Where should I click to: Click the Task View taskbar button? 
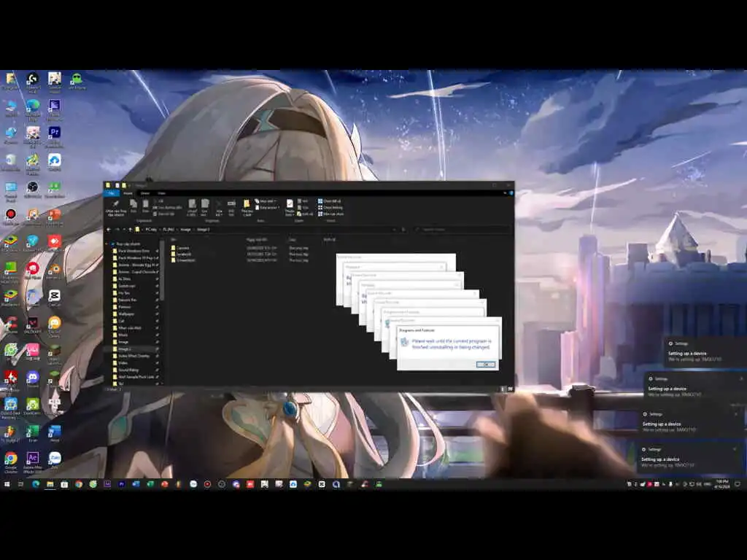click(x=20, y=484)
